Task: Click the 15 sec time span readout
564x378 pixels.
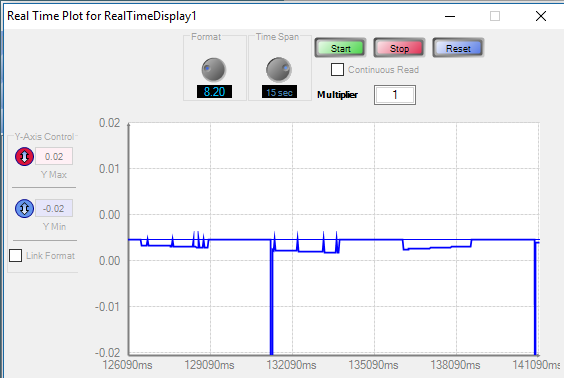Action: click(x=279, y=92)
